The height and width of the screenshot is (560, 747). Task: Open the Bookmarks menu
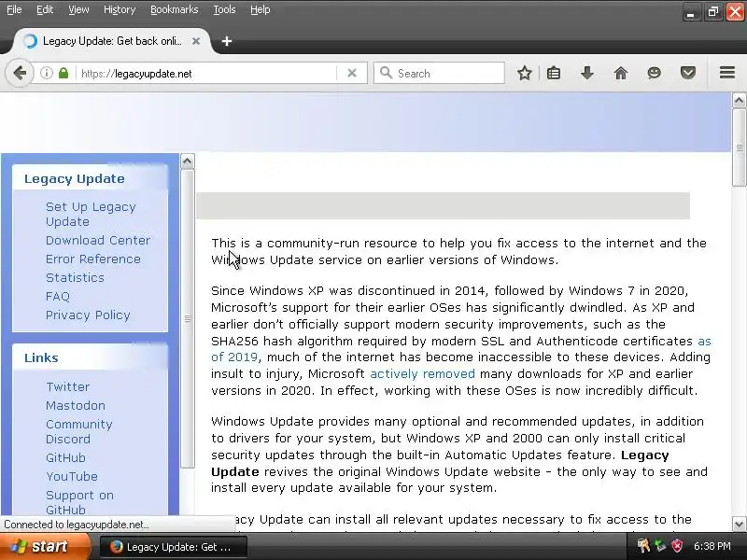(175, 9)
